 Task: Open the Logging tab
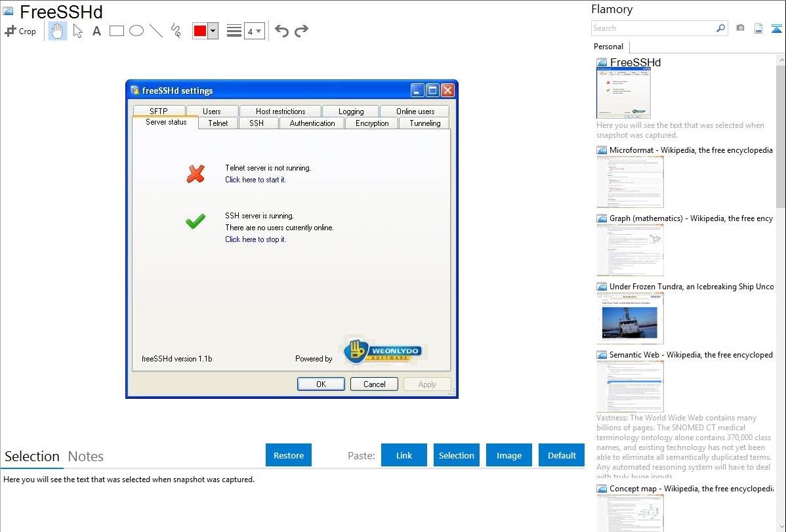click(351, 111)
